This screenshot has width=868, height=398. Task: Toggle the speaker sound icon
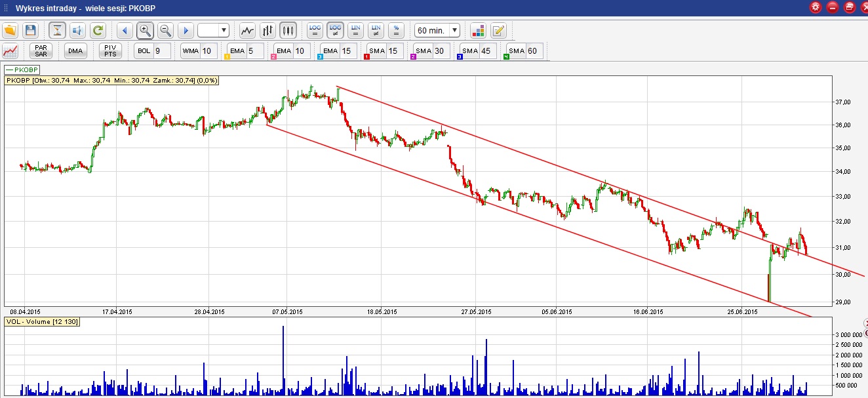point(77,30)
